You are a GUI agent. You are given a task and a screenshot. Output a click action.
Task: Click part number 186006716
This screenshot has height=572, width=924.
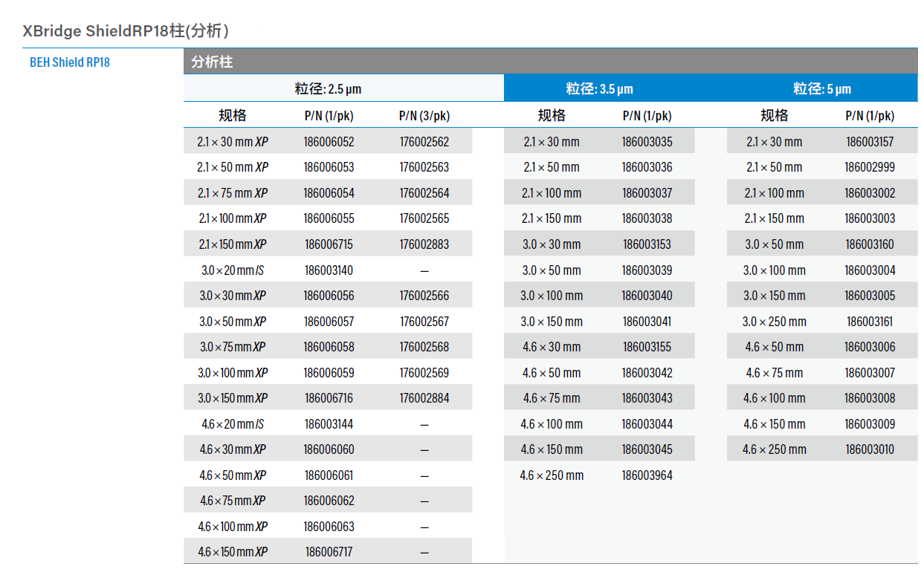click(329, 398)
